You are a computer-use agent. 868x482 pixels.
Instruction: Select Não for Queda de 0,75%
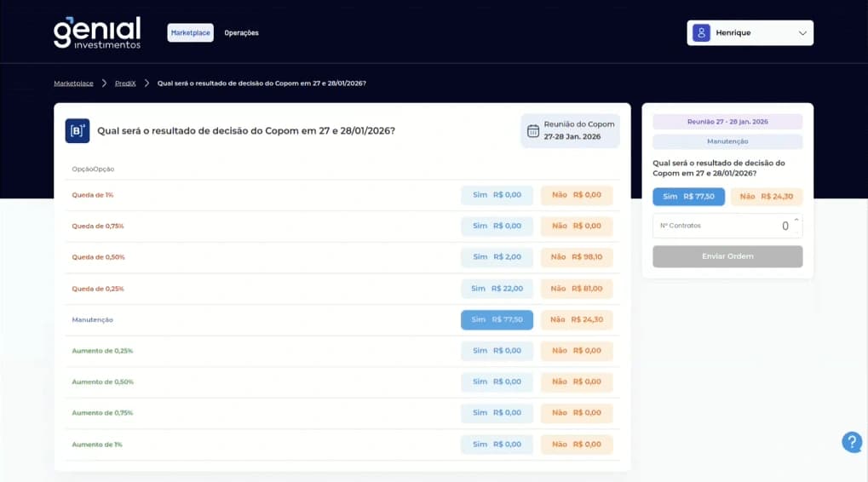(x=577, y=226)
